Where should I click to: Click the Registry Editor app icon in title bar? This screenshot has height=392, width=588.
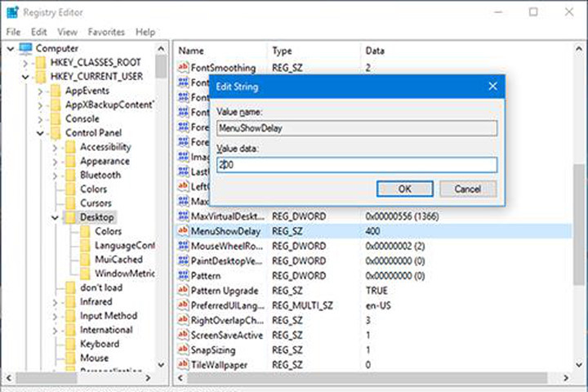(x=12, y=12)
